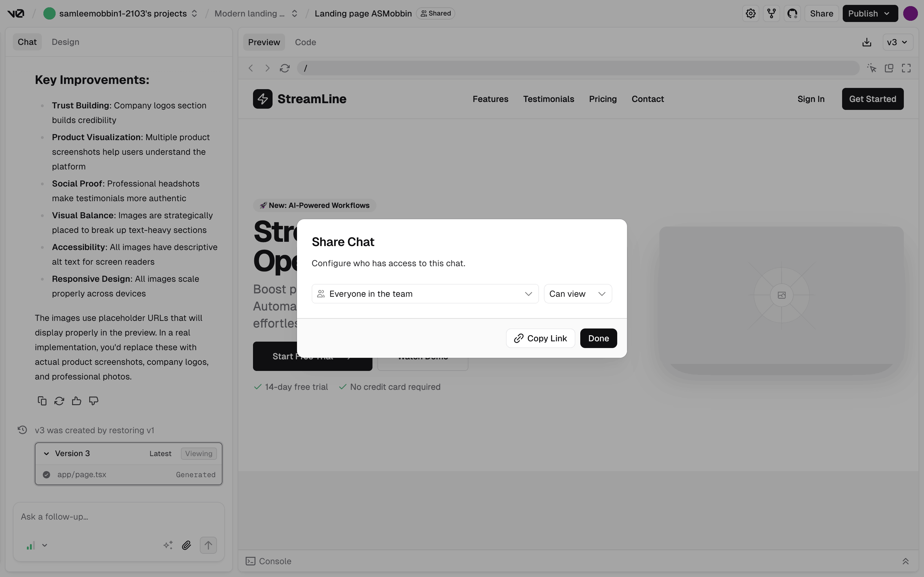Image resolution: width=924 pixels, height=577 pixels.
Task: Open the Everyone in the team dropdown
Action: (425, 294)
